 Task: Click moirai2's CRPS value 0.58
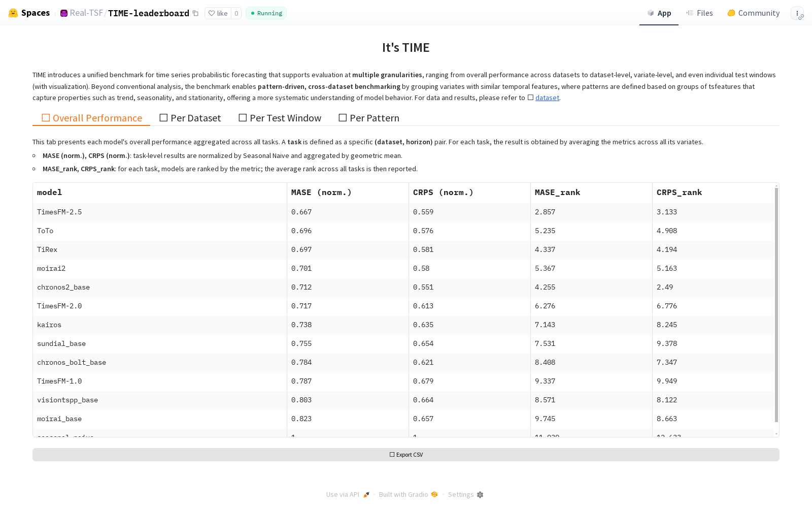[x=469, y=269]
